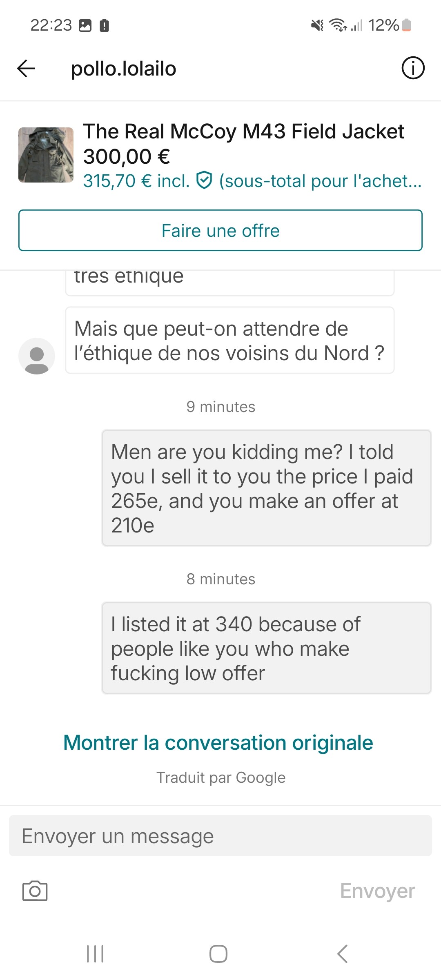This screenshot has height=980, width=441.
Task: Tap the muted sound status icon
Action: coord(317,26)
